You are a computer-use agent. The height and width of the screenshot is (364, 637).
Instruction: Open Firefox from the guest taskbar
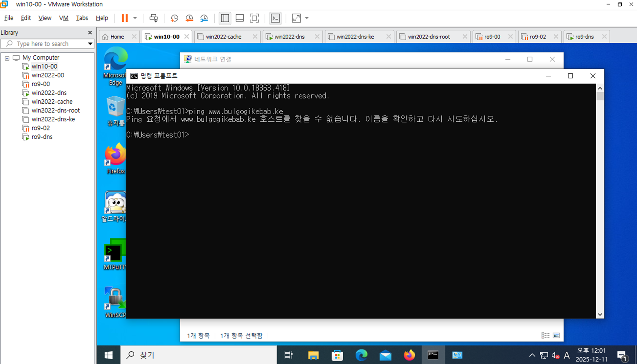tap(409, 355)
